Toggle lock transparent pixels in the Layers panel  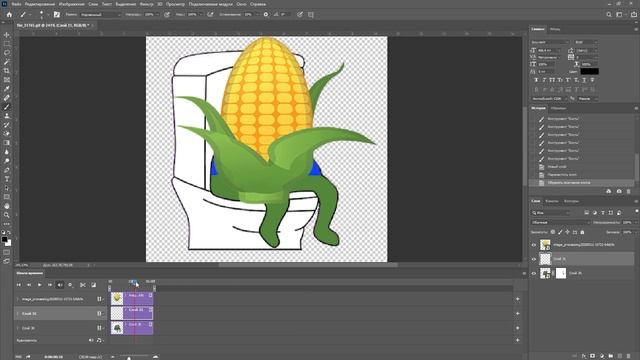point(553,232)
